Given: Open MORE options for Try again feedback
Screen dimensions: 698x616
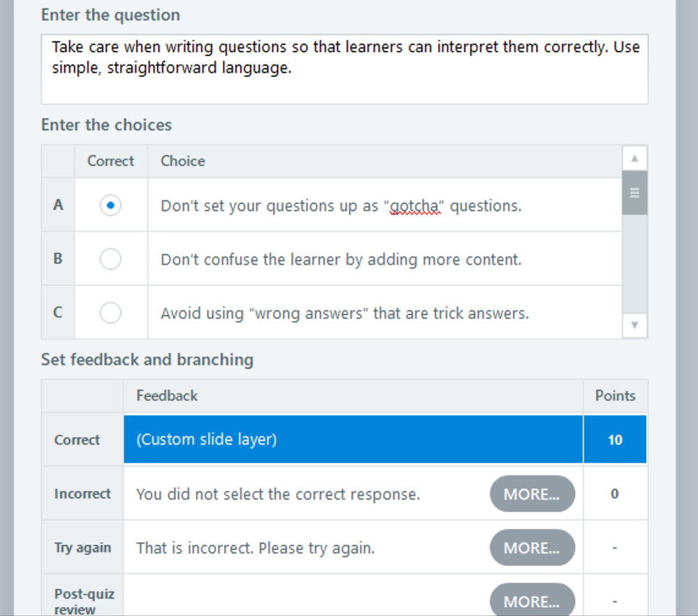Looking at the screenshot, I should pos(532,548).
